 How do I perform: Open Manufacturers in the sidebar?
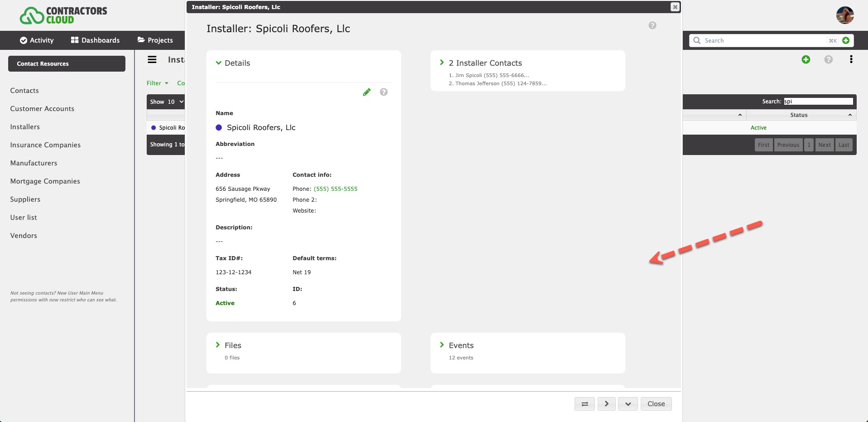tap(34, 163)
